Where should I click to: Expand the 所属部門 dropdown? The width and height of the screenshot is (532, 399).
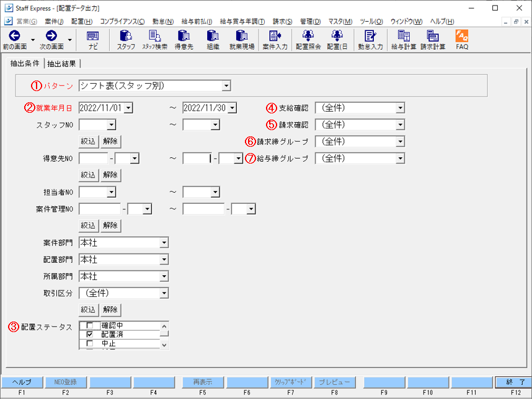coord(164,276)
